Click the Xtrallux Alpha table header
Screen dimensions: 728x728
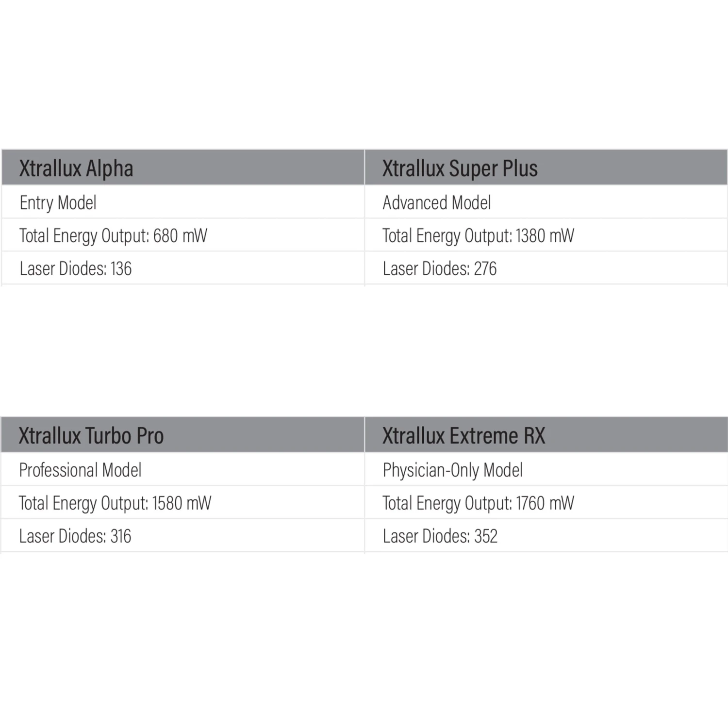click(x=76, y=168)
